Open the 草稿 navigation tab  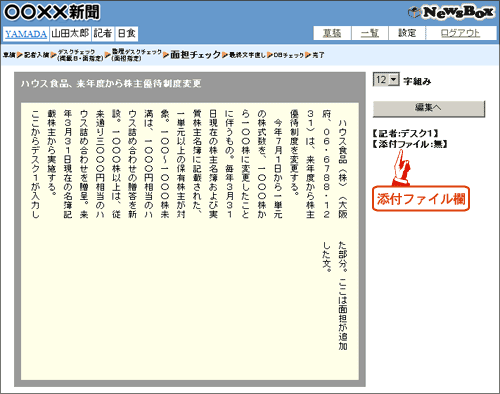point(332,33)
